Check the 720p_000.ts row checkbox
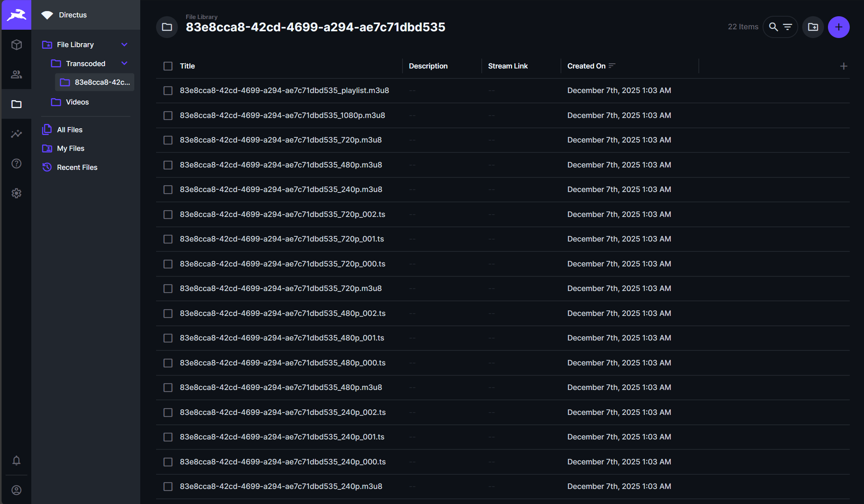This screenshot has height=504, width=864. [x=168, y=264]
